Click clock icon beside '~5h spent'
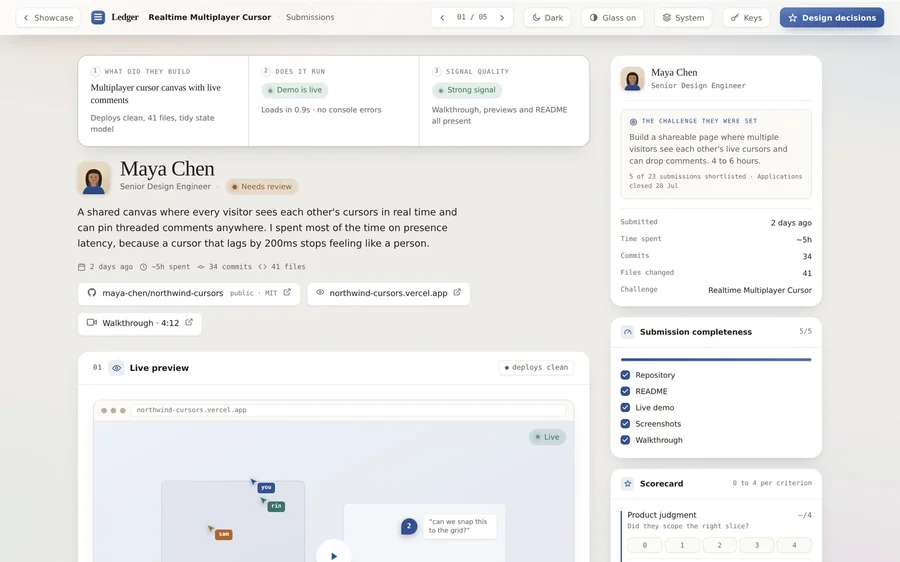 click(x=143, y=267)
